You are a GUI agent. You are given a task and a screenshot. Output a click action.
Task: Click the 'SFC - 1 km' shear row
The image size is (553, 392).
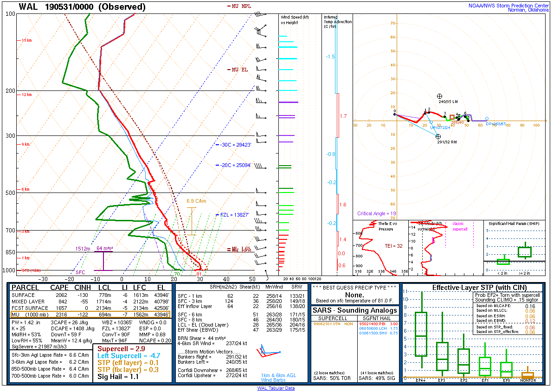(242, 296)
